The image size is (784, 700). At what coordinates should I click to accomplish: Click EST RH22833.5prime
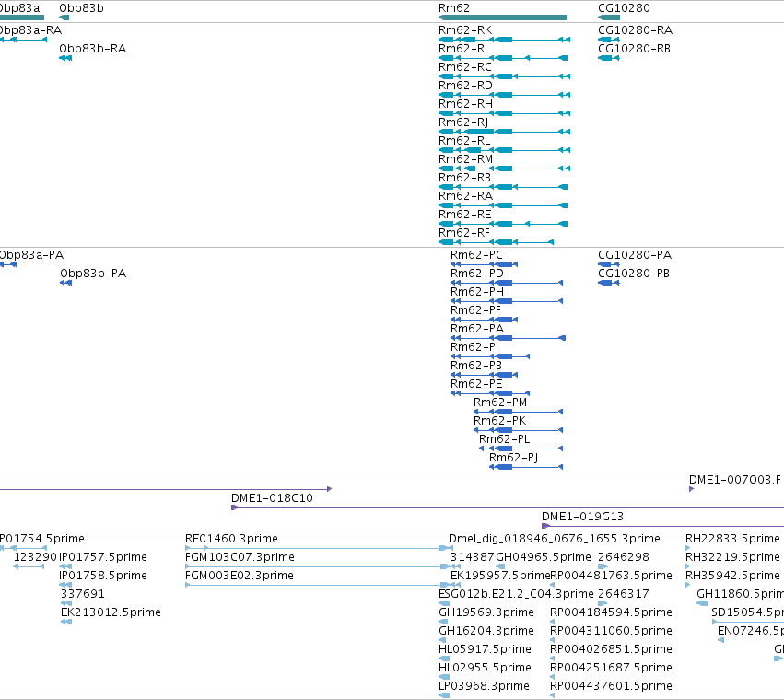[x=688, y=549]
